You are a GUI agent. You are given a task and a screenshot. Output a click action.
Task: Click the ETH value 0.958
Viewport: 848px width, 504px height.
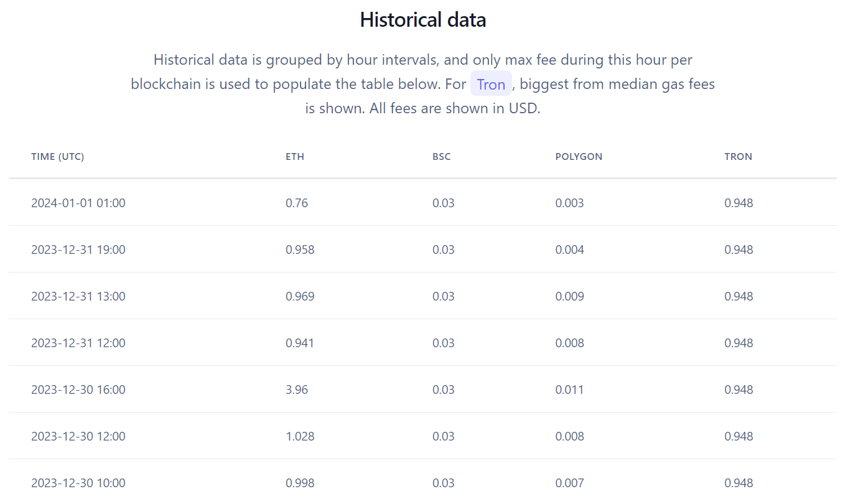tap(300, 250)
